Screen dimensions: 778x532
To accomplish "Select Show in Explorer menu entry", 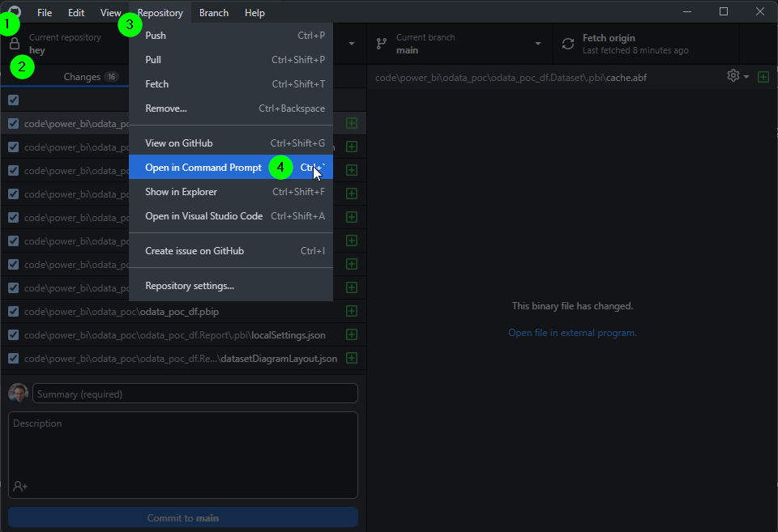I will 231,192.
